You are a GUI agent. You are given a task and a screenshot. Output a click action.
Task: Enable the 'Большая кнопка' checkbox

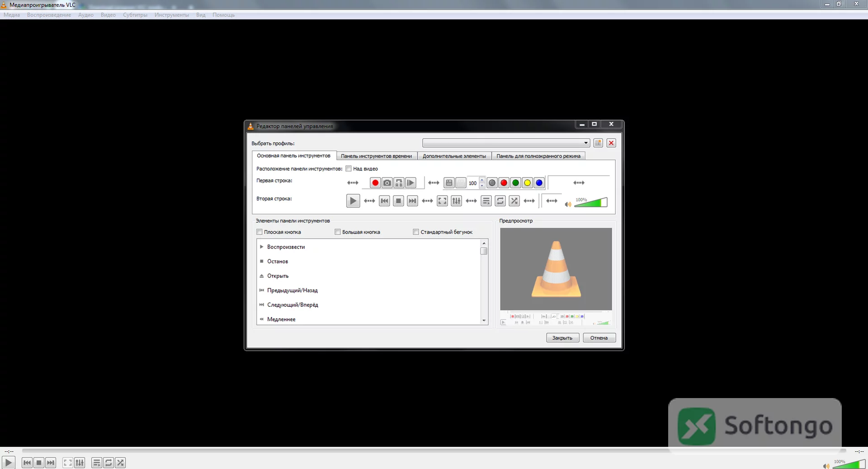pyautogui.click(x=338, y=232)
